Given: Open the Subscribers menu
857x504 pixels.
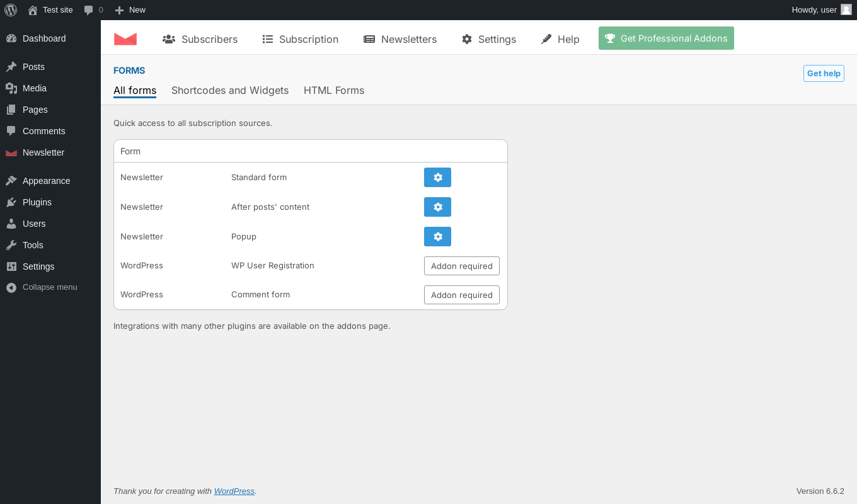Looking at the screenshot, I should pyautogui.click(x=200, y=39).
